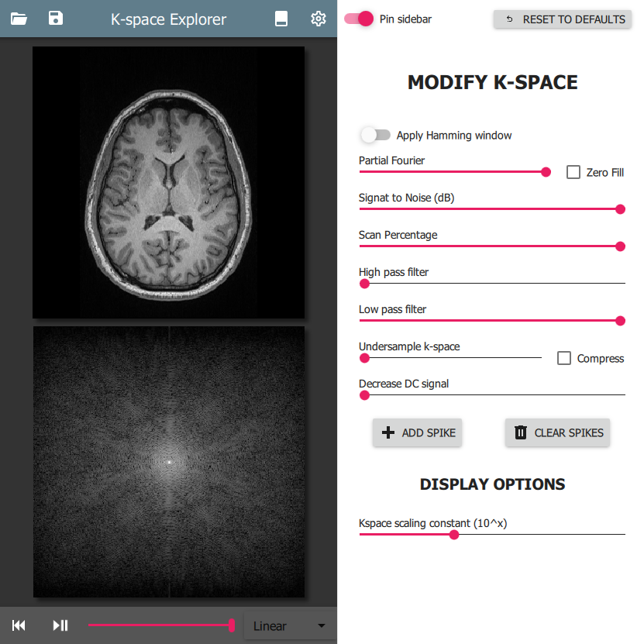Enable the Apply Hamming window switch
This screenshot has height=644, width=644.
pos(375,135)
